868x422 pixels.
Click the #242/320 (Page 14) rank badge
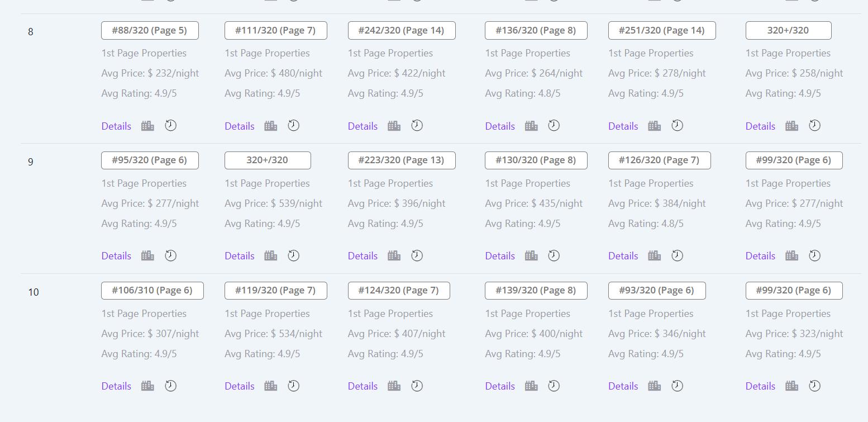click(x=402, y=31)
